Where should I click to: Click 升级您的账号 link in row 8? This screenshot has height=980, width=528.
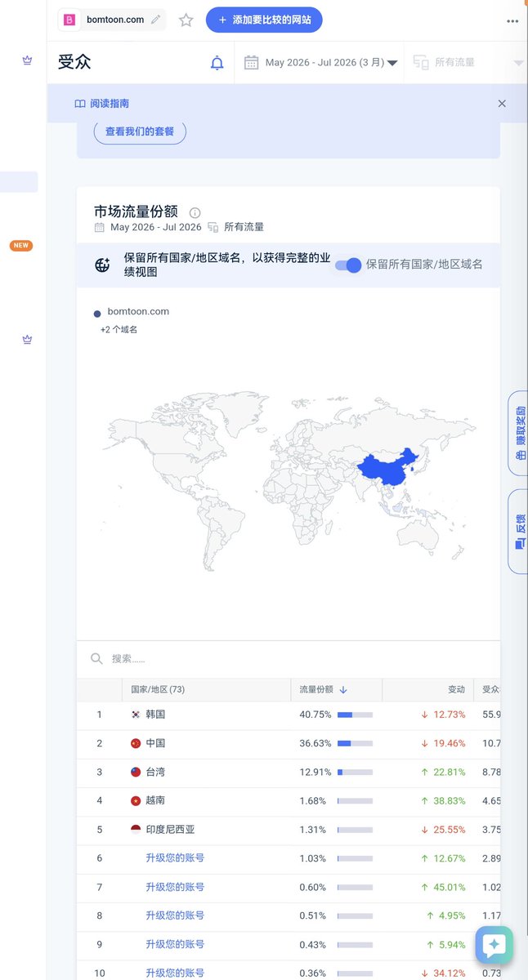coord(175,915)
